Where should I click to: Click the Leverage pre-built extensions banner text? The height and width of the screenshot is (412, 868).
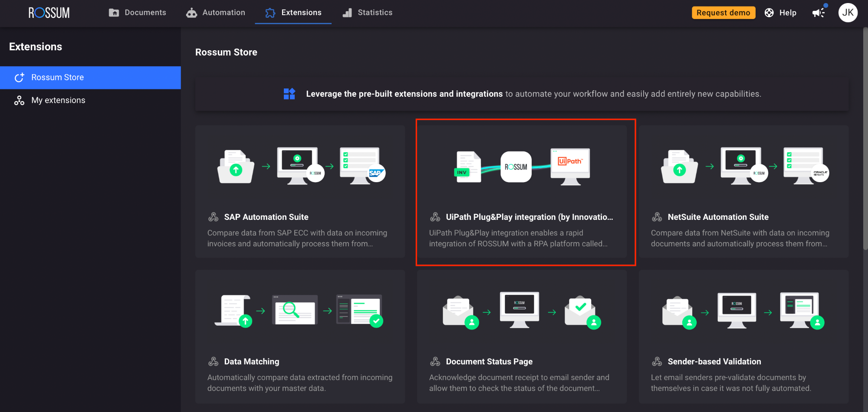(533, 94)
